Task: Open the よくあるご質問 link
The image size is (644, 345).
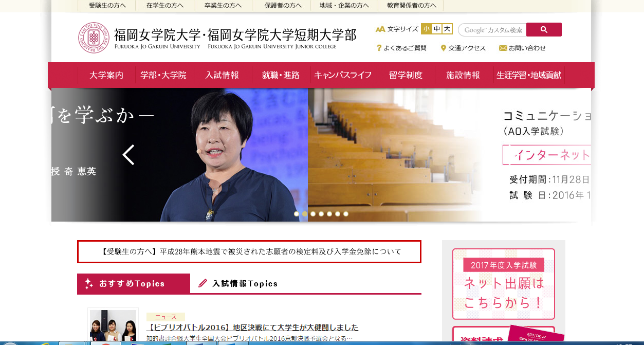Action: 404,48
